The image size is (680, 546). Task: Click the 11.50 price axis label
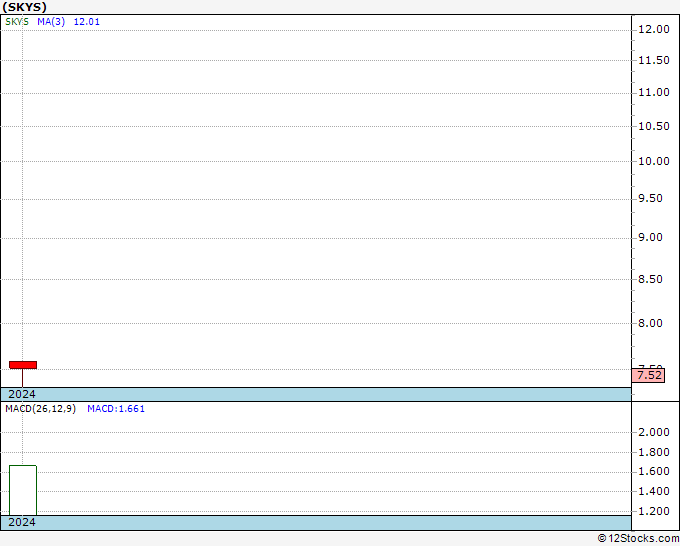coord(654,61)
